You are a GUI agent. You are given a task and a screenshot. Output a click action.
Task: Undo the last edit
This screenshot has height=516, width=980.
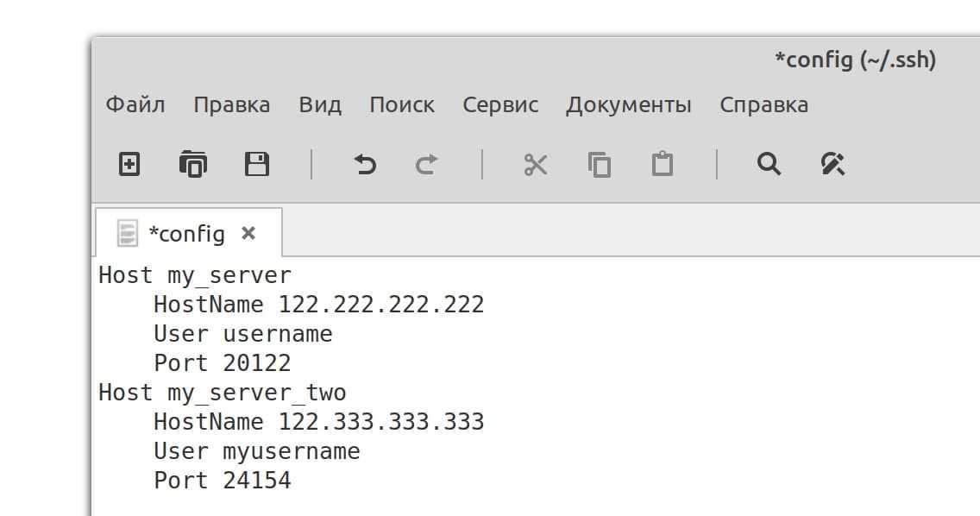coord(365,164)
